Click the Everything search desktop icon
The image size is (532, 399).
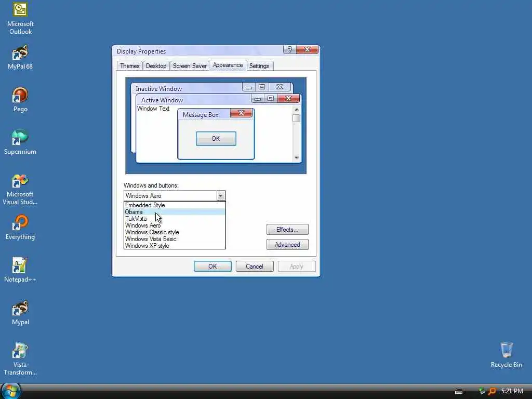pyautogui.click(x=20, y=228)
